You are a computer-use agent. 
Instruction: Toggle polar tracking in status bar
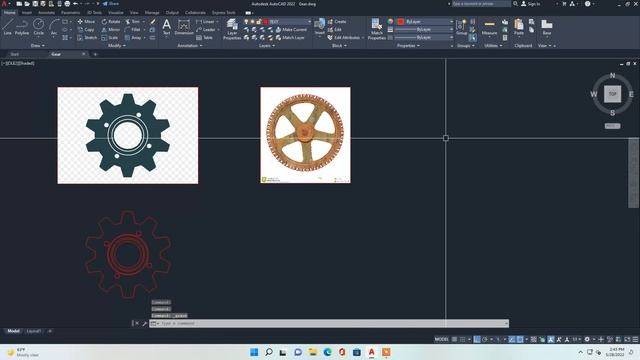485,340
